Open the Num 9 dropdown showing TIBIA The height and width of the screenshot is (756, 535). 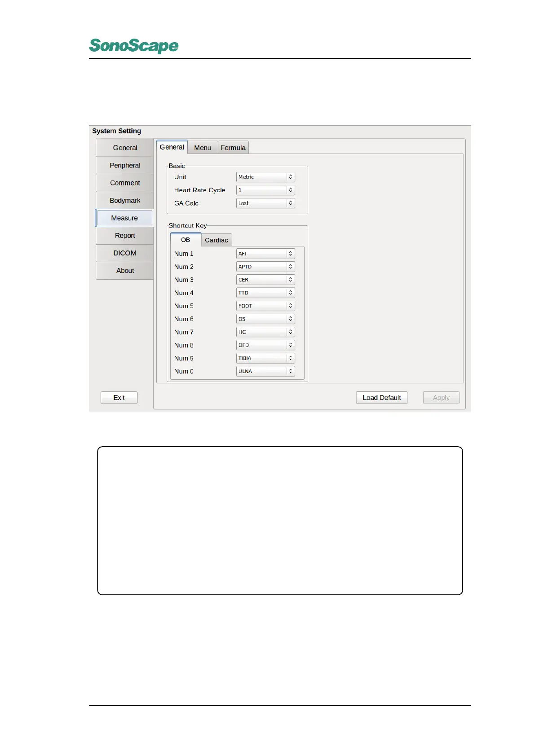pyautogui.click(x=265, y=358)
